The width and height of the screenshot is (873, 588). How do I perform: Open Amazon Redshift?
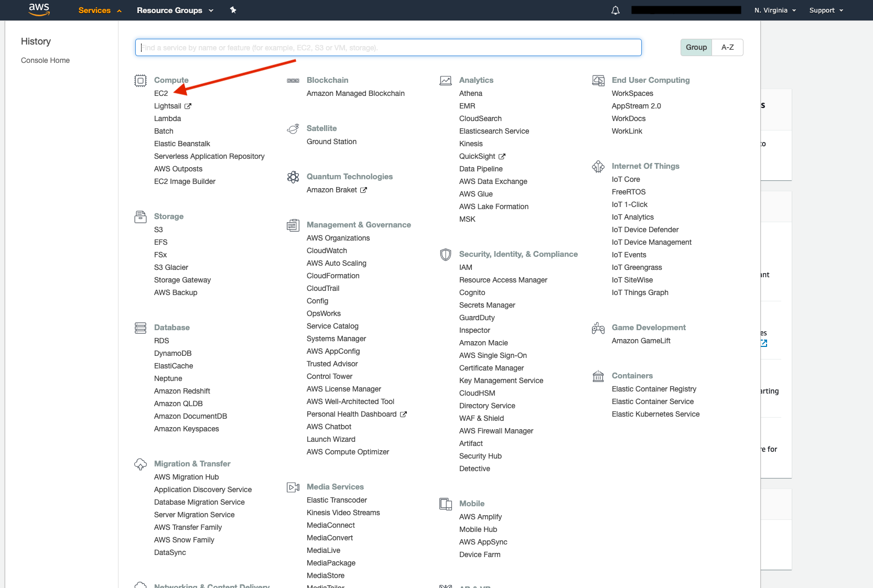pyautogui.click(x=182, y=391)
